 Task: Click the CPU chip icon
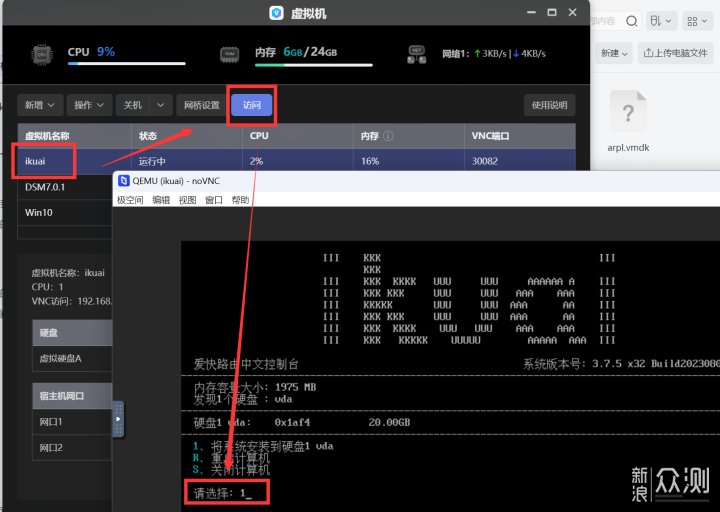(41, 55)
